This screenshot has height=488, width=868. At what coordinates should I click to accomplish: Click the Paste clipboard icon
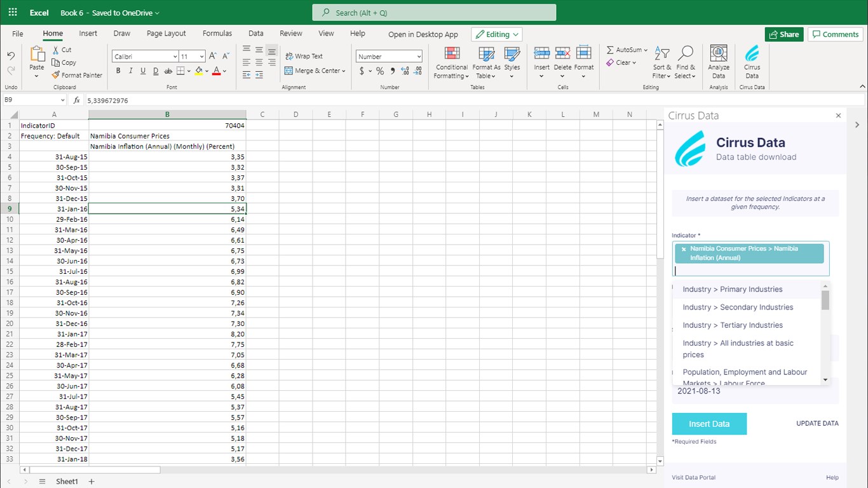pyautogui.click(x=37, y=55)
